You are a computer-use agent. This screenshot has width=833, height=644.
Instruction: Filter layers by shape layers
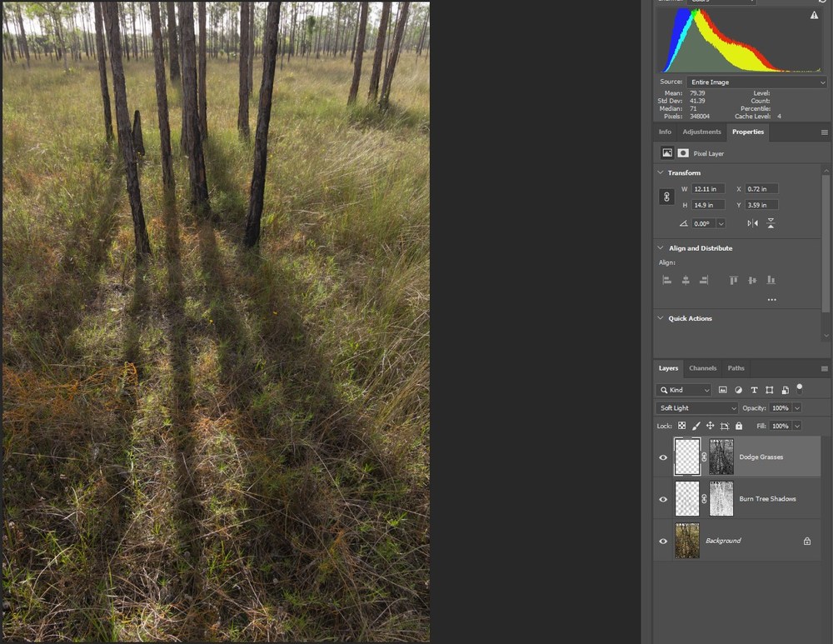tap(769, 390)
